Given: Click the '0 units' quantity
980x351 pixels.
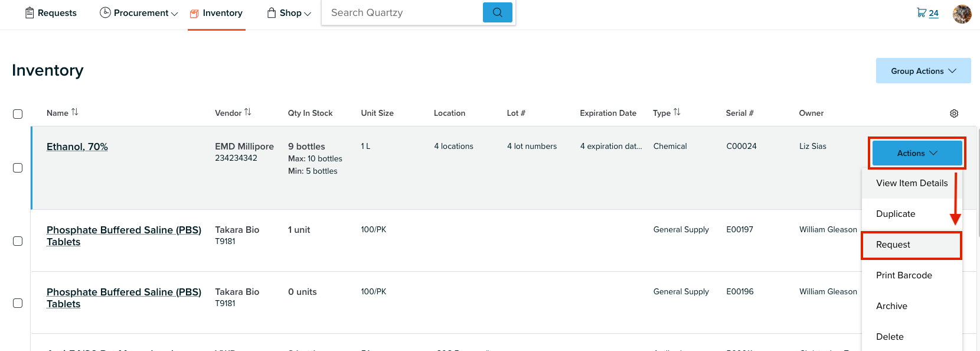Looking at the screenshot, I should point(302,292).
